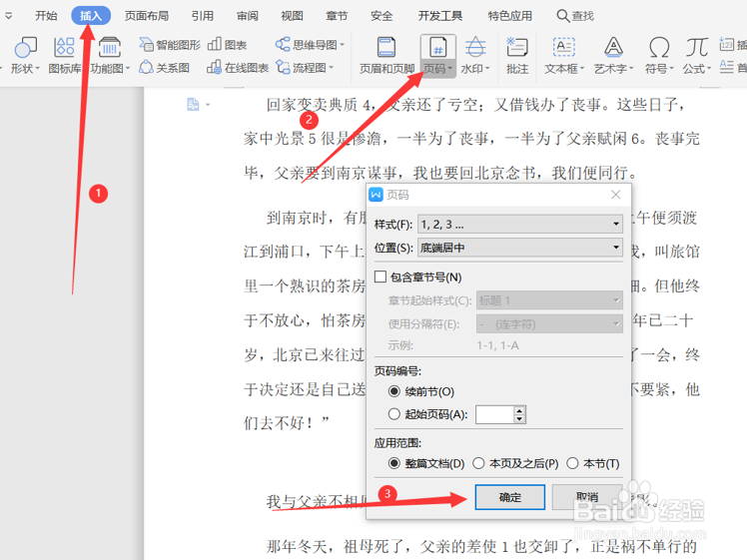Click the start page number spinner arrows

pyautogui.click(x=519, y=414)
